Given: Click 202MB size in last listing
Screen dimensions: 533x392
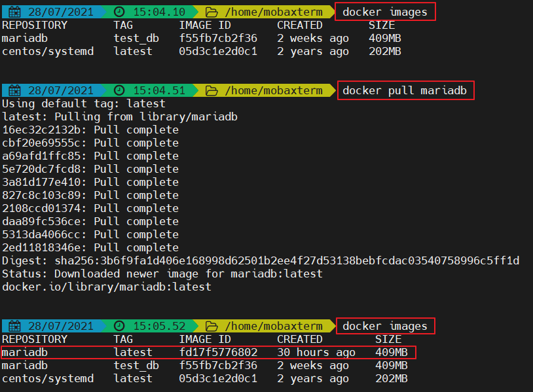Looking at the screenshot, I should point(392,379).
